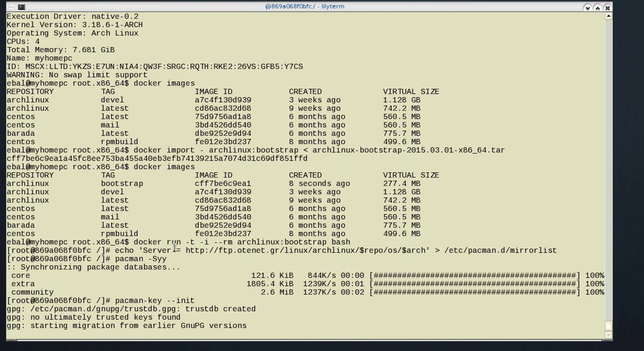Click 'WARNING: No swap limit support' line
The height and width of the screenshot is (351, 644).
(x=77, y=75)
